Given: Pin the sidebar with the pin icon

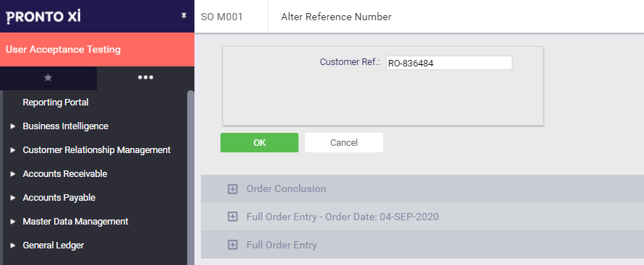Looking at the screenshot, I should click(184, 16).
